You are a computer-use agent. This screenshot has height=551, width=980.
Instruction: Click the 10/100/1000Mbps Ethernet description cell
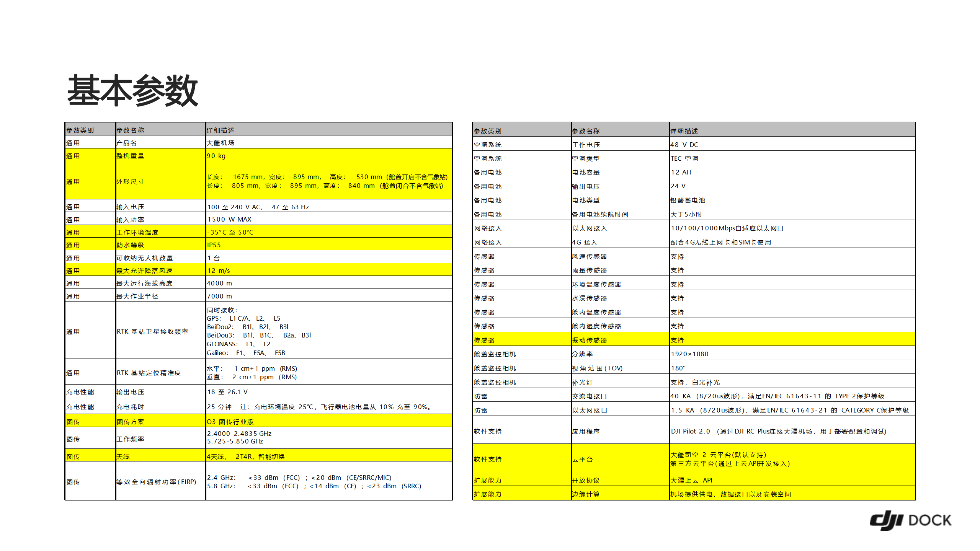click(792, 227)
